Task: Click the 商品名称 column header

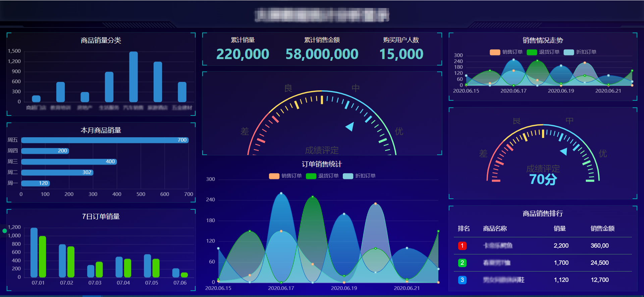Action: pyautogui.click(x=495, y=229)
